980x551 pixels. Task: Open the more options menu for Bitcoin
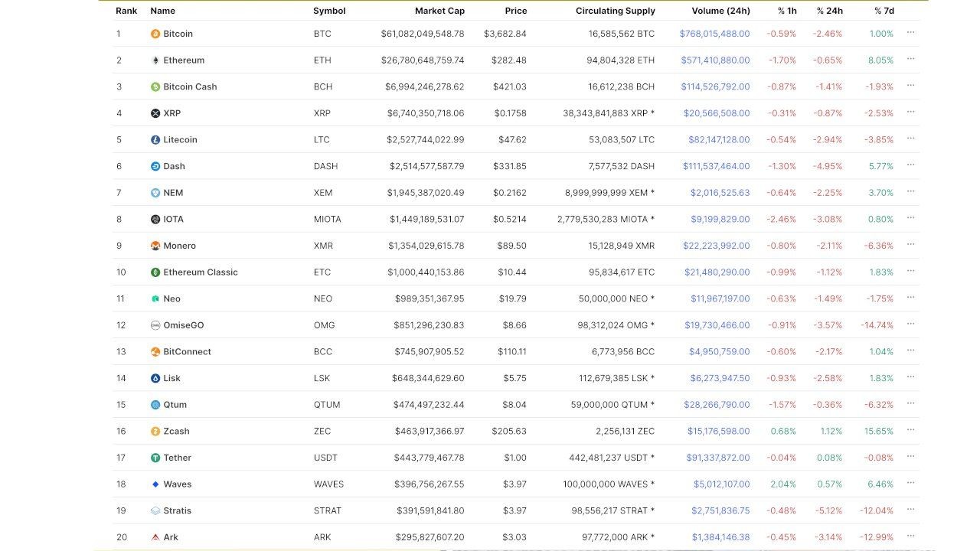[910, 33]
